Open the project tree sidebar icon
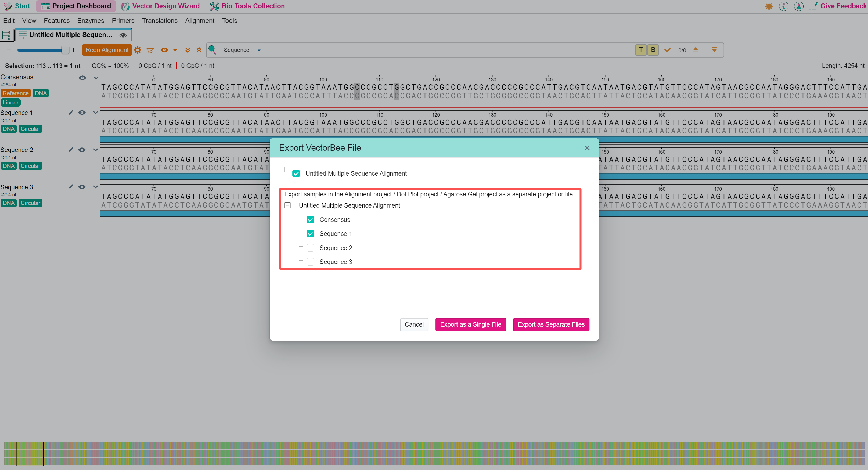Viewport: 868px width, 470px height. coord(6,35)
